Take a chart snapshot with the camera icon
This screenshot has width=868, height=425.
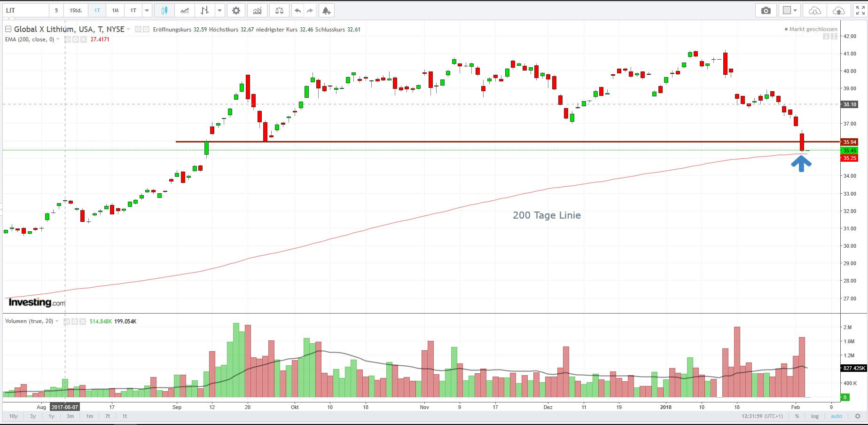pyautogui.click(x=766, y=10)
